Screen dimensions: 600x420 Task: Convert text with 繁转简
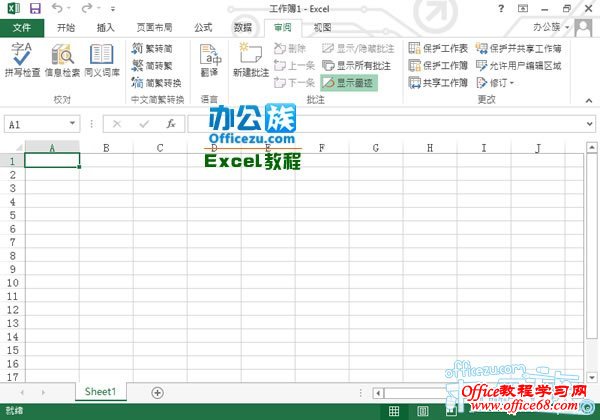point(152,49)
